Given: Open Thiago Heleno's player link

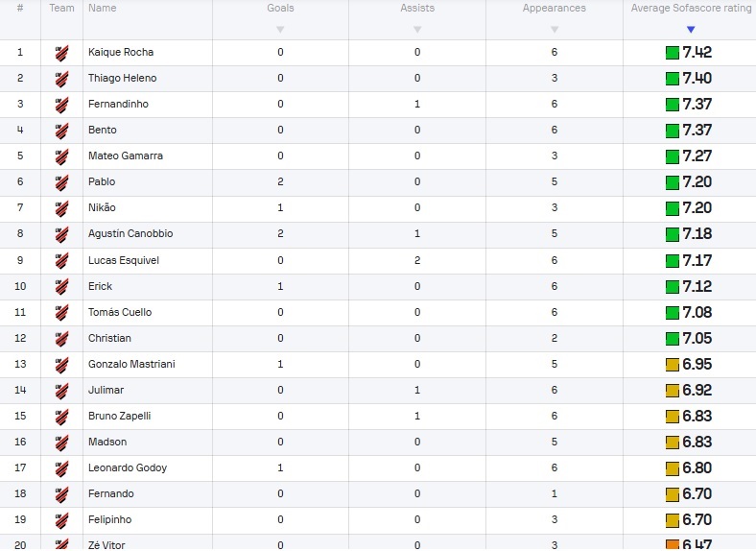Looking at the screenshot, I should pyautogui.click(x=123, y=78).
